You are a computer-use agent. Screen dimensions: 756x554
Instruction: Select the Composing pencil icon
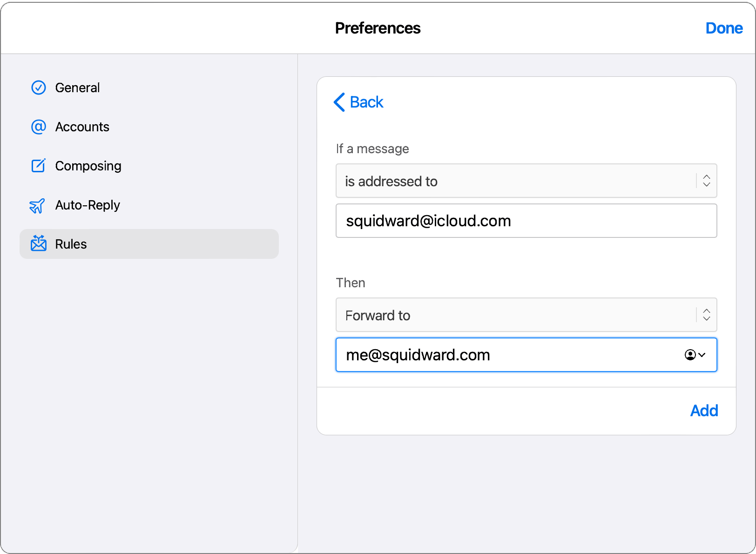39,166
